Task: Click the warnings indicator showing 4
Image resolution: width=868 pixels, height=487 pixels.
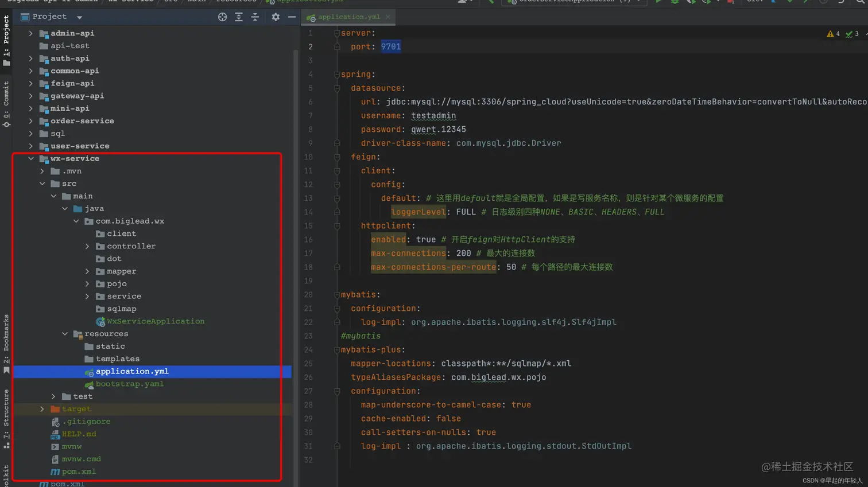Action: pyautogui.click(x=833, y=34)
